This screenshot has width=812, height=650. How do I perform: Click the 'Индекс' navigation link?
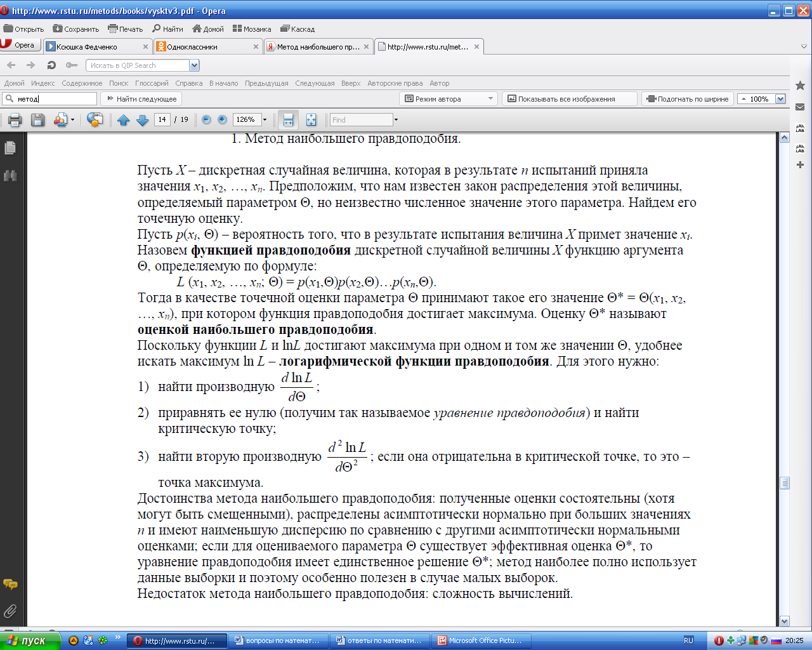point(43,83)
